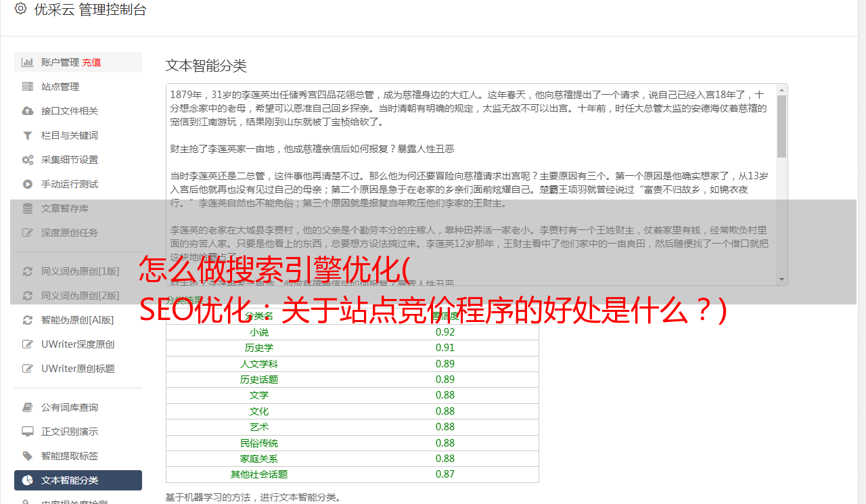866x504 pixels.
Task: Click the gears icon for 采集细节设置
Action: pyautogui.click(x=28, y=160)
